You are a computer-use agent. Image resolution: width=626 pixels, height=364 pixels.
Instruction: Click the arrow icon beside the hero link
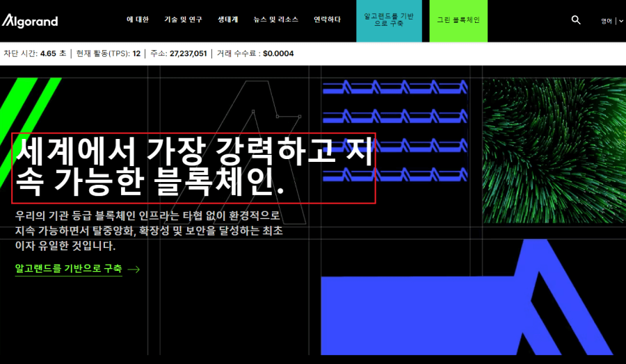click(134, 270)
